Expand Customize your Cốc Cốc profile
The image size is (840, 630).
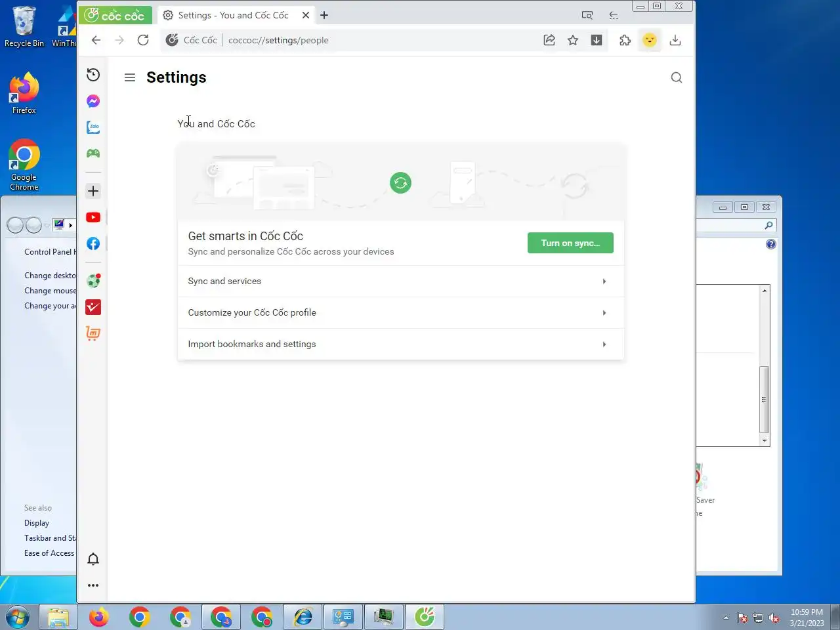click(x=401, y=313)
